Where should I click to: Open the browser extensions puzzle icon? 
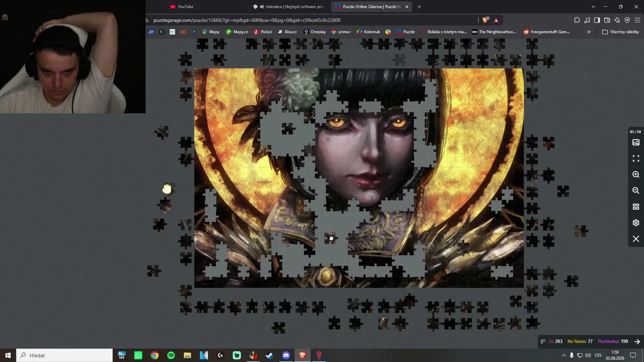(577, 20)
